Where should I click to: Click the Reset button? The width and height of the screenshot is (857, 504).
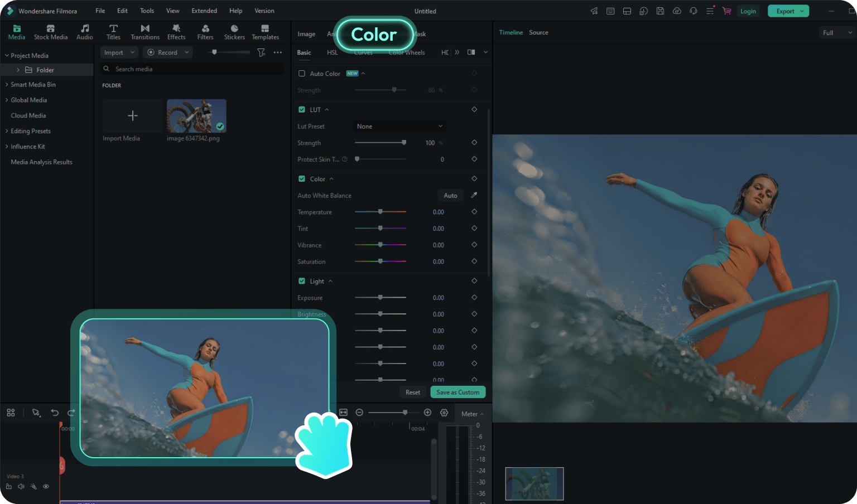(x=413, y=392)
